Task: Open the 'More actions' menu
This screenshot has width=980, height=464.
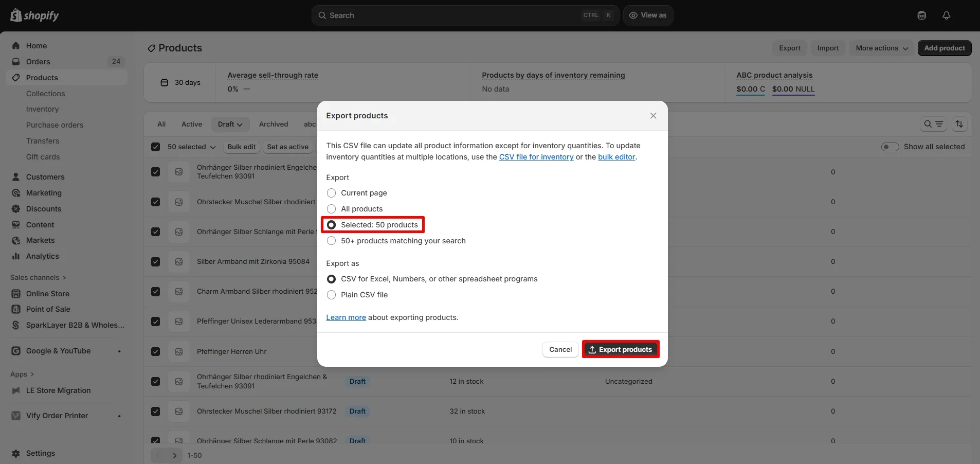Action: click(881, 48)
